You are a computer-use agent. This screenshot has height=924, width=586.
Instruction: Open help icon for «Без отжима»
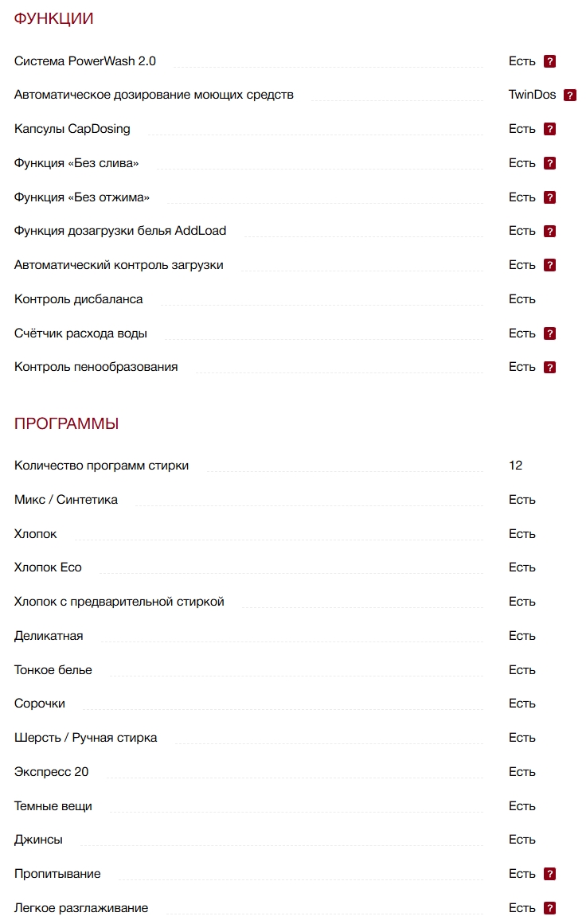(549, 197)
